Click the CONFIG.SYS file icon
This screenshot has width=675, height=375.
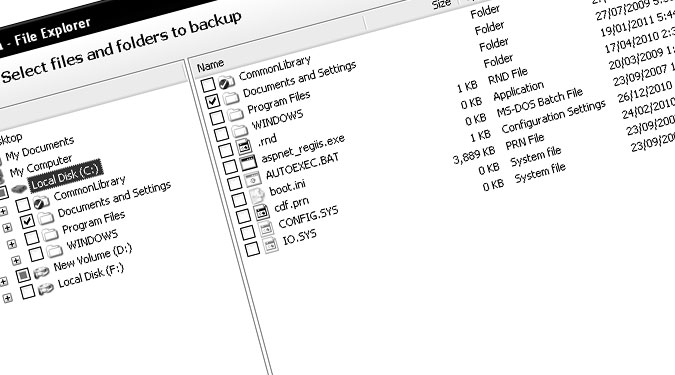click(266, 229)
